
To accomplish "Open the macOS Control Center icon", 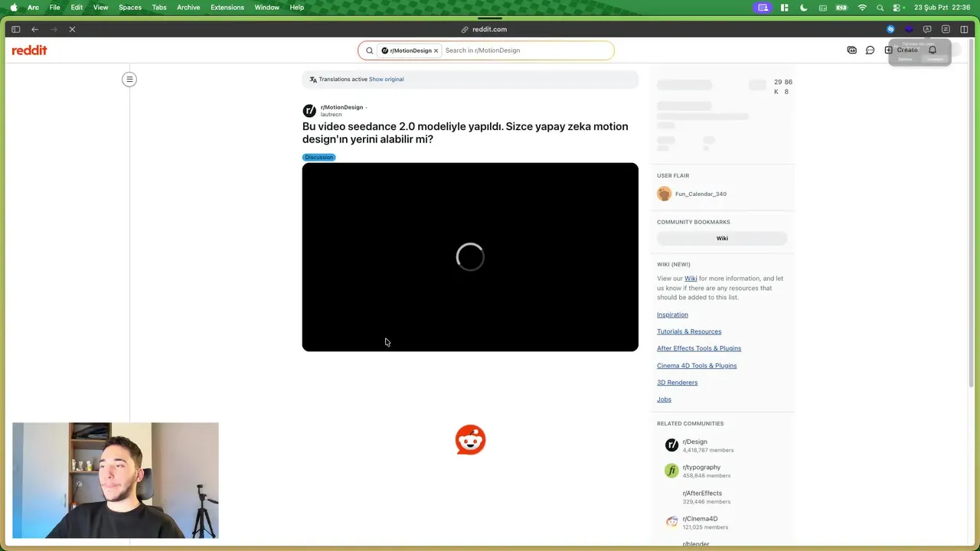I will [897, 8].
